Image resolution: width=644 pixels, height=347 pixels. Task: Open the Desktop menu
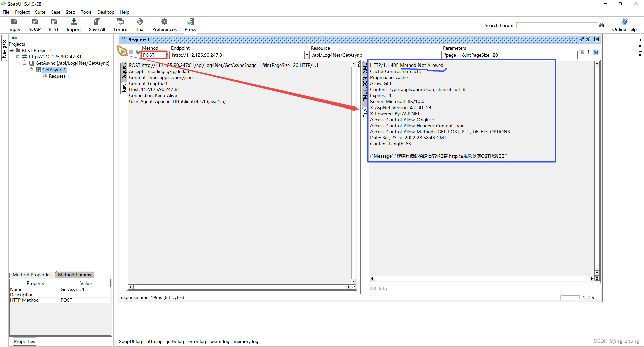tap(106, 12)
